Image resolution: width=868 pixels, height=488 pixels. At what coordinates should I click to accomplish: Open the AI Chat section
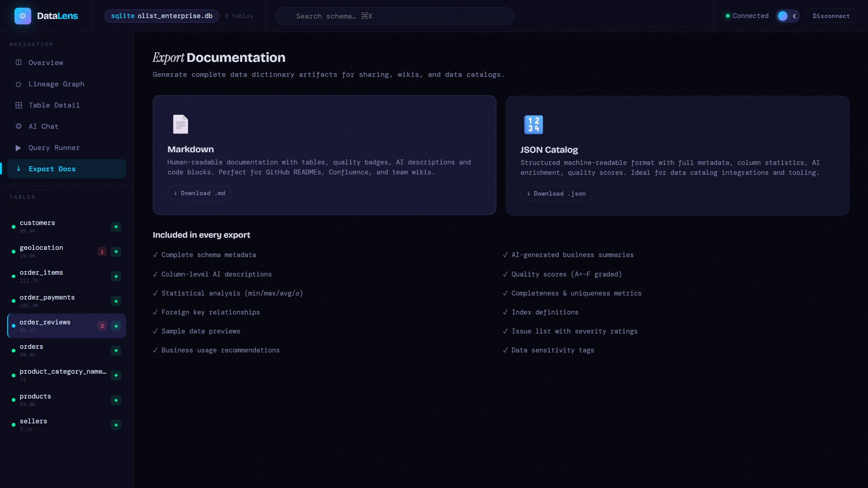66,127
